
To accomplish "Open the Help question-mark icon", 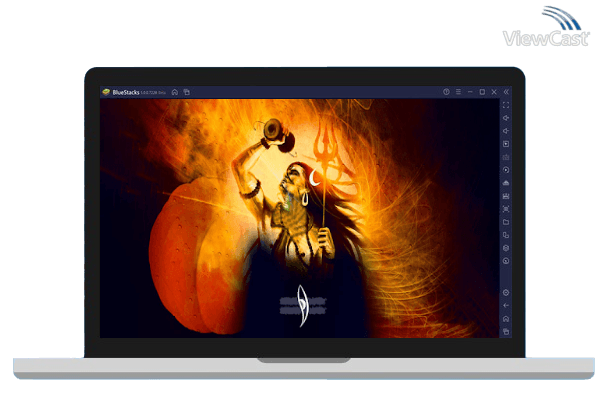I will click(x=446, y=92).
